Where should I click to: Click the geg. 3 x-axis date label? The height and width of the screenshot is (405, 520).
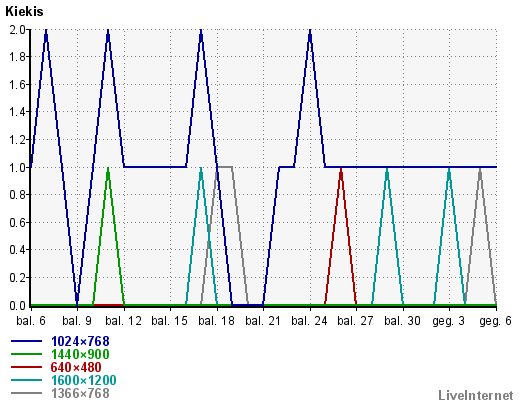coord(448,321)
